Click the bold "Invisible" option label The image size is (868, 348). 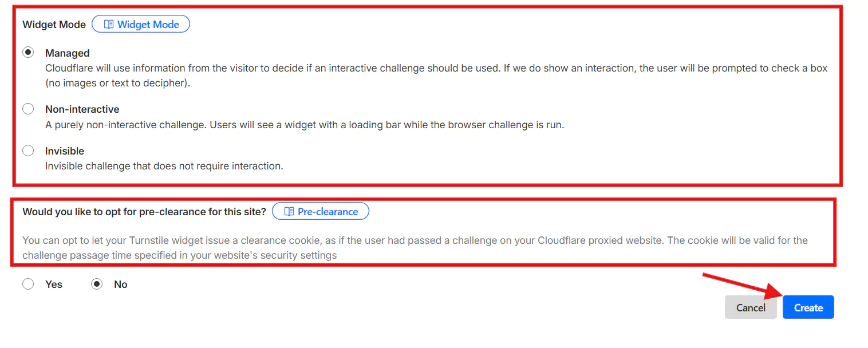(x=65, y=151)
